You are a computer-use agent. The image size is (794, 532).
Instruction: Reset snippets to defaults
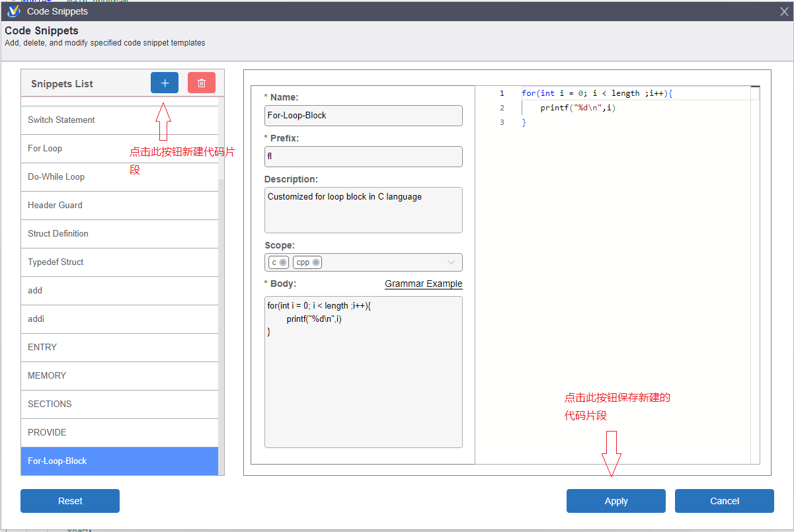(x=70, y=501)
